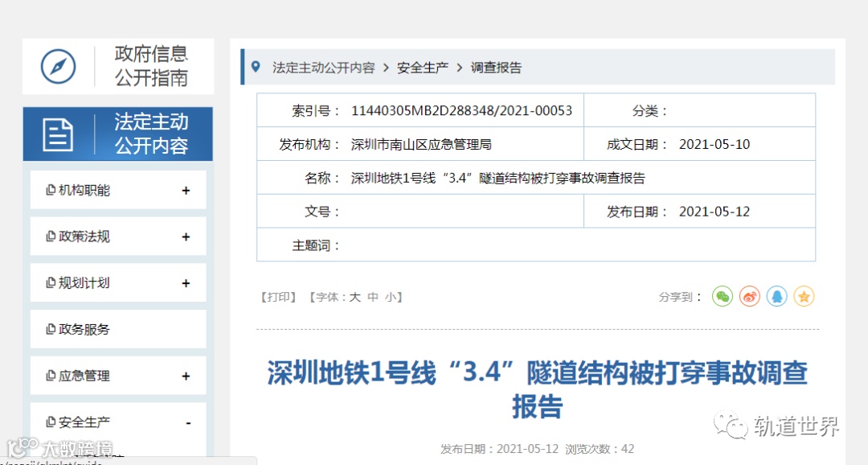Image resolution: width=868 pixels, height=465 pixels.
Task: Set font size to 大 (large)
Action: pos(355,297)
